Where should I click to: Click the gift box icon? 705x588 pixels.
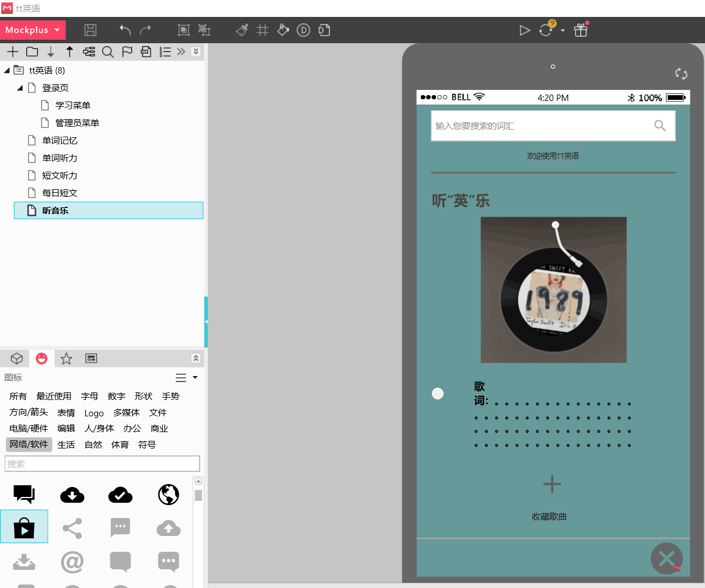[581, 29]
